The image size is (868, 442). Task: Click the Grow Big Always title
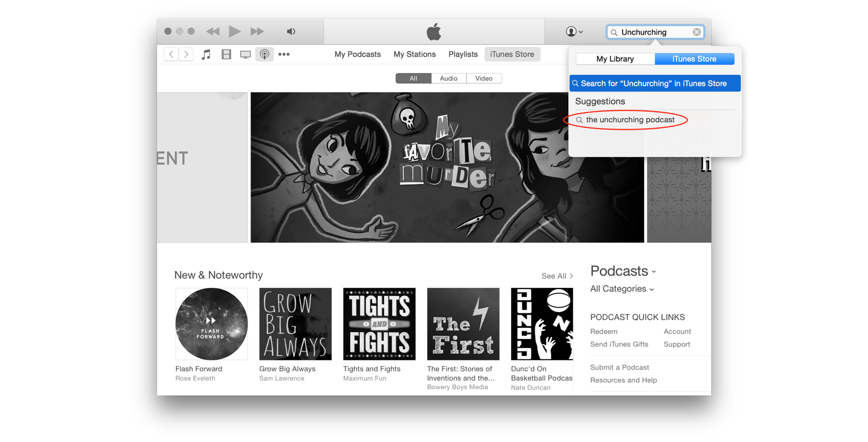[x=287, y=369]
